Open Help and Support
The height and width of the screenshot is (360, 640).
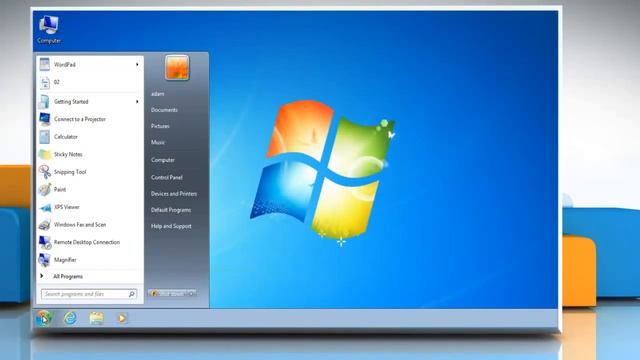point(171,226)
